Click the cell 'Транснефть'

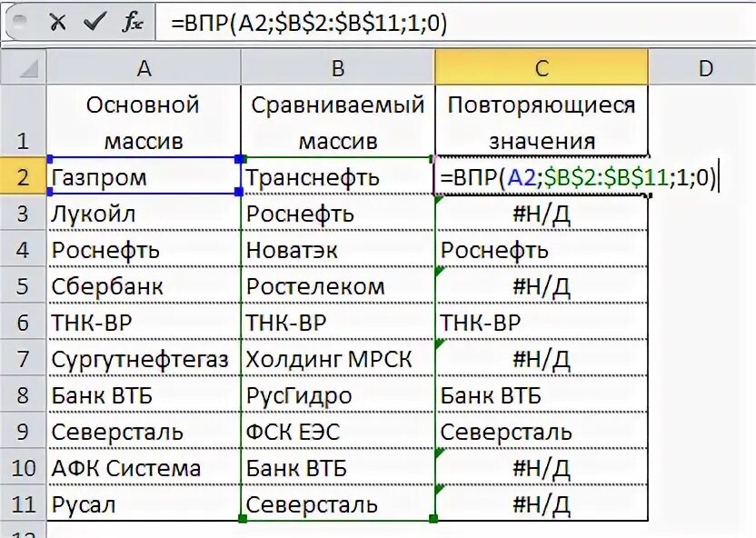[337, 176]
